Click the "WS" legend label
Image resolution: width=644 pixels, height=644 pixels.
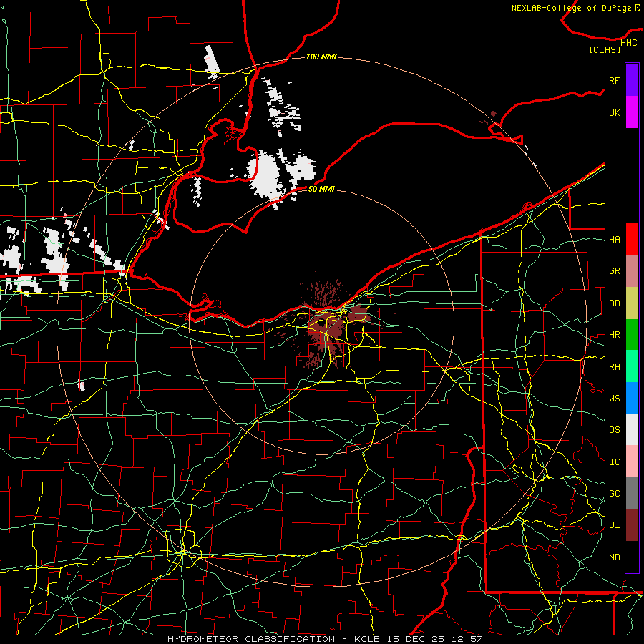(614, 398)
